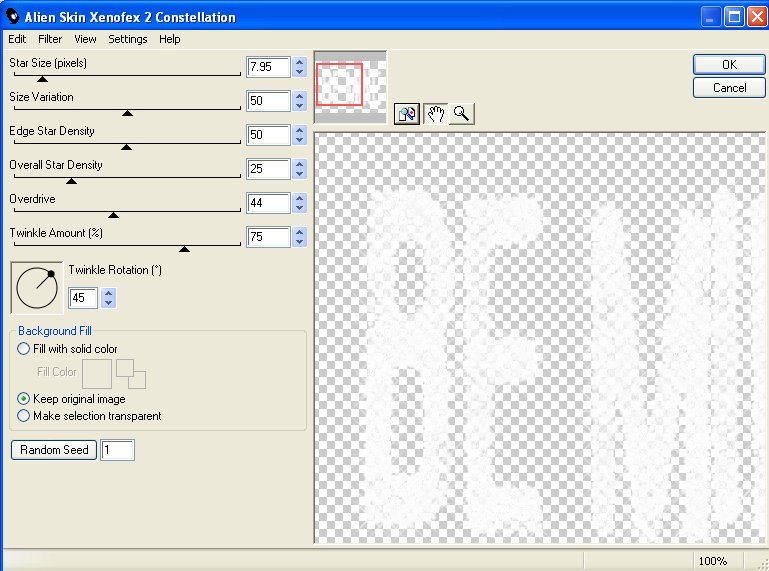Select the hand pan tool
Viewport: 769px width, 571px height.
[436, 114]
